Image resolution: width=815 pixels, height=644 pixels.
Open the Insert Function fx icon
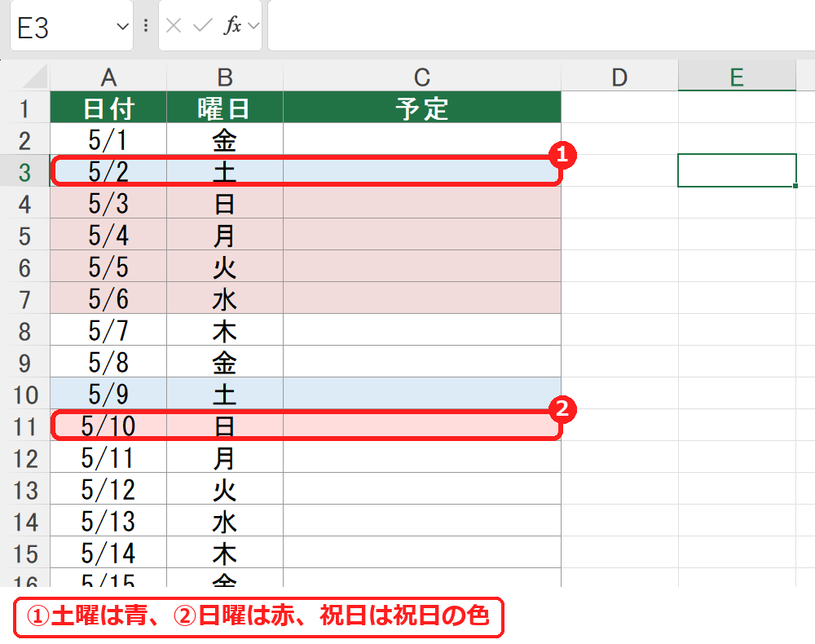click(x=232, y=25)
